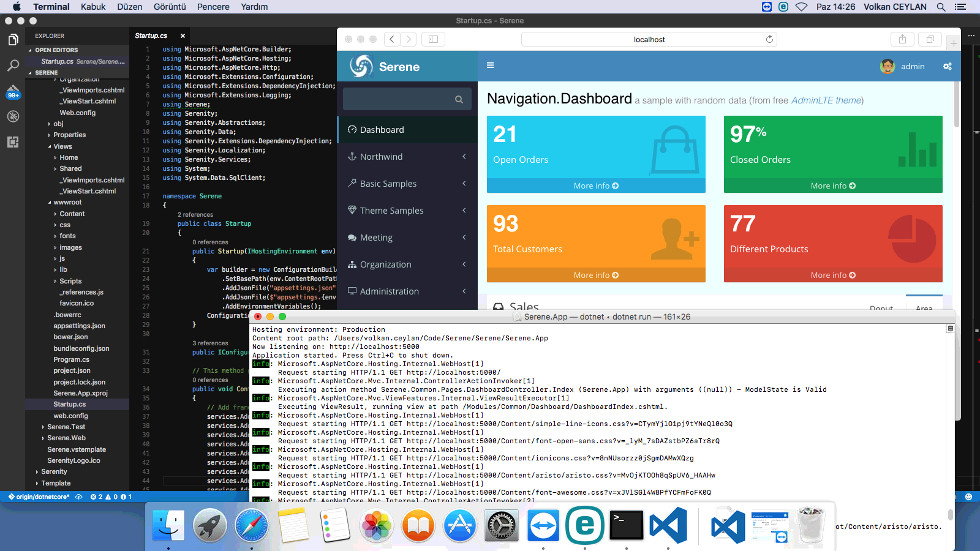Open the Kabuk menu
The height and width of the screenshot is (551, 980).
coord(93,7)
